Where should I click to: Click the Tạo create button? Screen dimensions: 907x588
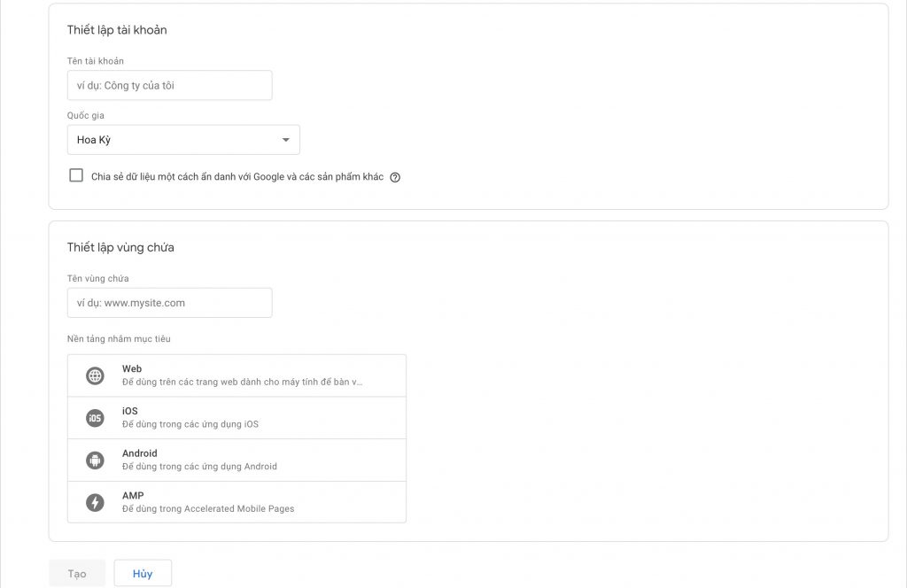(x=77, y=574)
